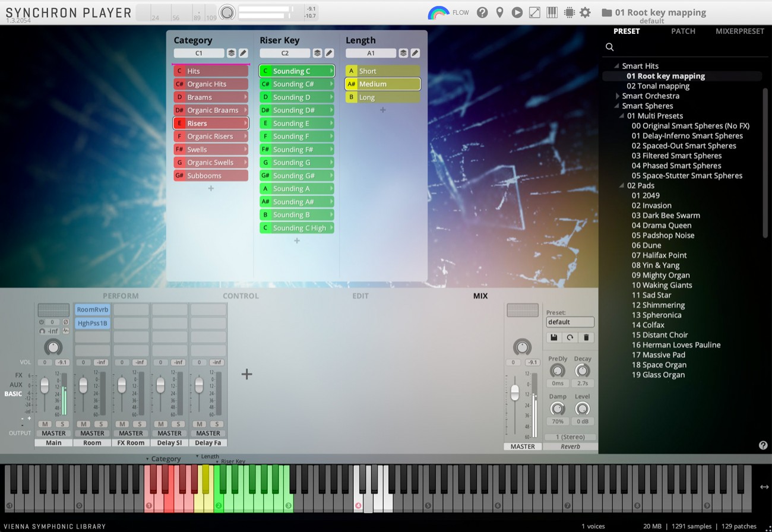
Task: Mute the Main mixer channel
Action: 45,424
